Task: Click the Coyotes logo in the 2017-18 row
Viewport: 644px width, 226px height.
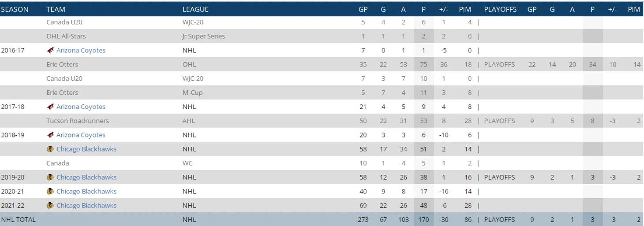Action: 50,107
